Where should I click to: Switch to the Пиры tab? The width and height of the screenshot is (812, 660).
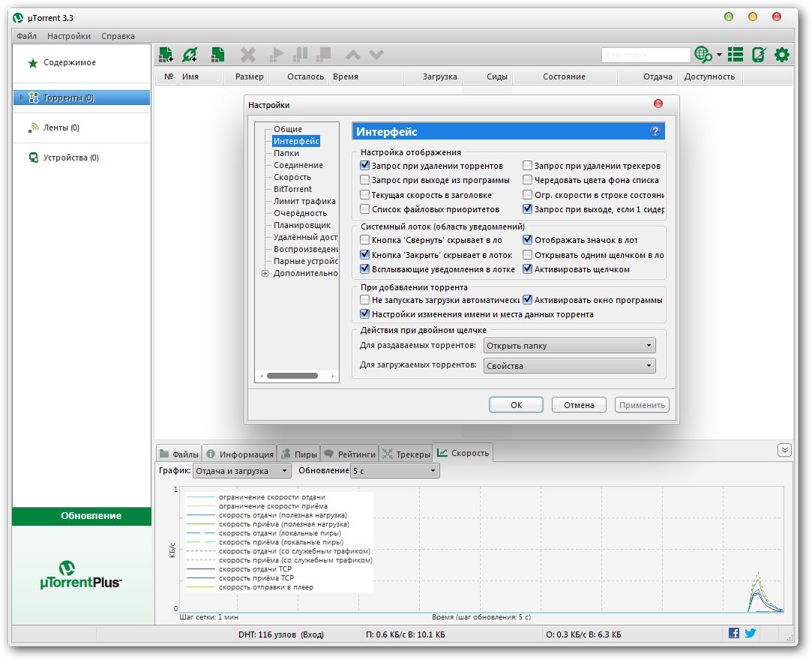299,454
